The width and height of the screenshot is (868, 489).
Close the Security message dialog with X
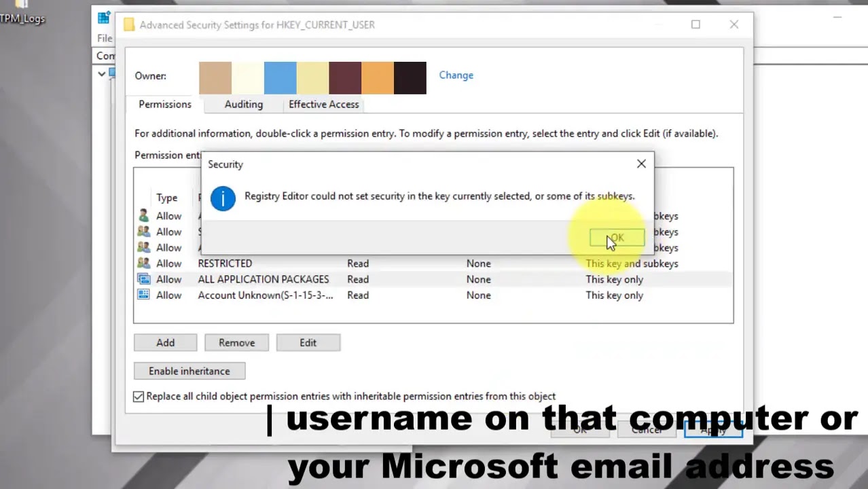[641, 164]
